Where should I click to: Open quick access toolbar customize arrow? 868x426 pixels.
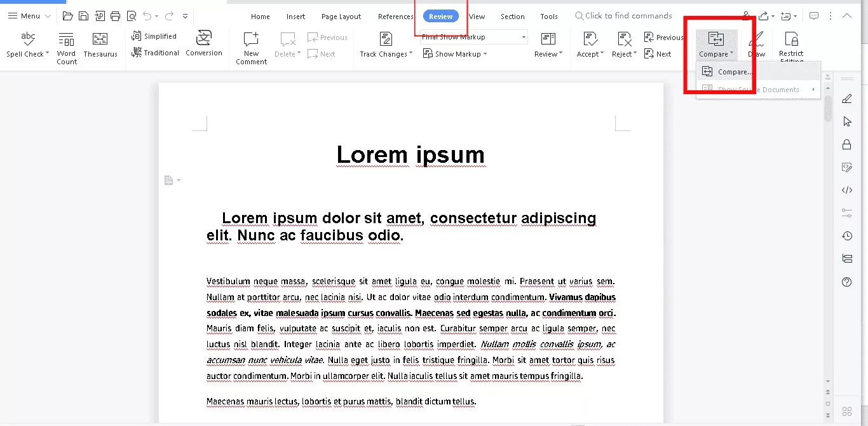pyautogui.click(x=185, y=16)
